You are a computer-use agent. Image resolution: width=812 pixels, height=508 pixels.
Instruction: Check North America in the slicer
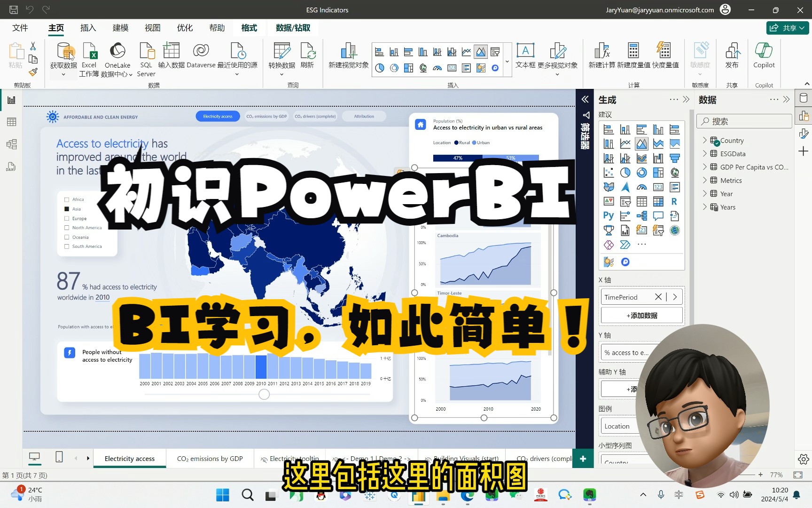click(x=67, y=228)
